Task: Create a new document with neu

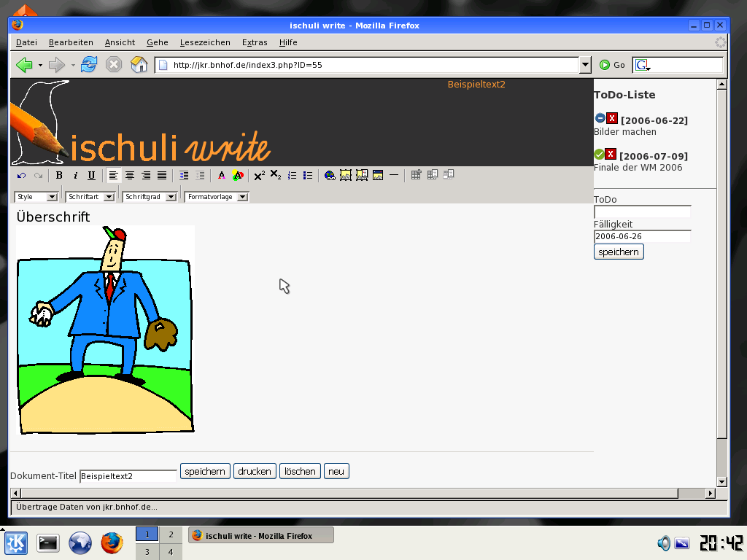Action: tap(336, 472)
